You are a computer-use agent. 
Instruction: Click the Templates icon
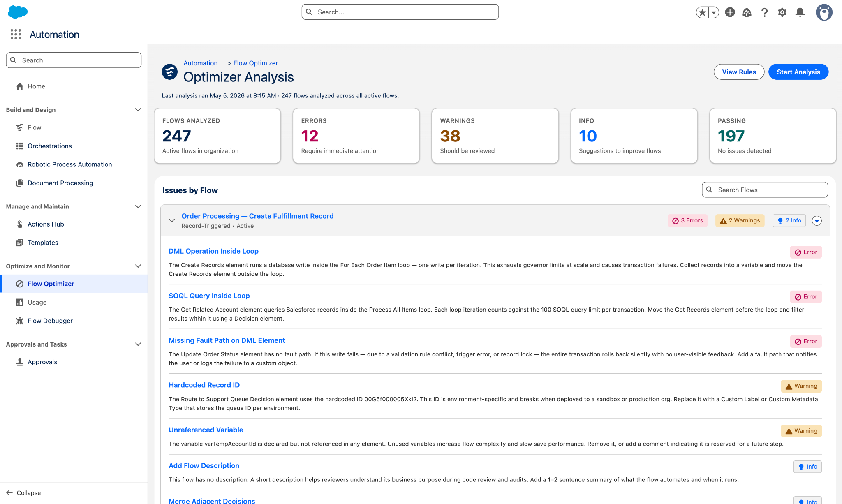tap(20, 243)
